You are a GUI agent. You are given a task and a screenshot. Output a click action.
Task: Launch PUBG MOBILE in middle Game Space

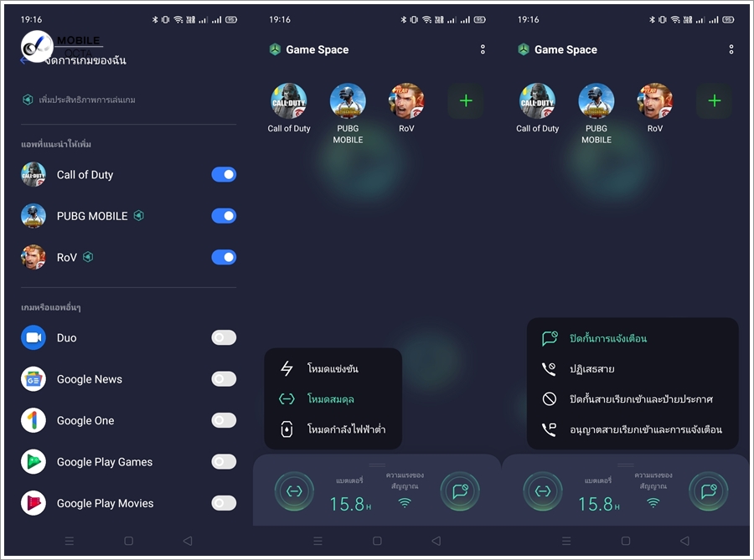pyautogui.click(x=348, y=100)
